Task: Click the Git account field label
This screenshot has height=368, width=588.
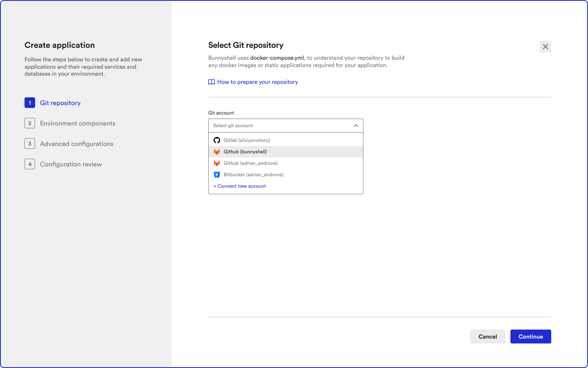Action: point(221,113)
